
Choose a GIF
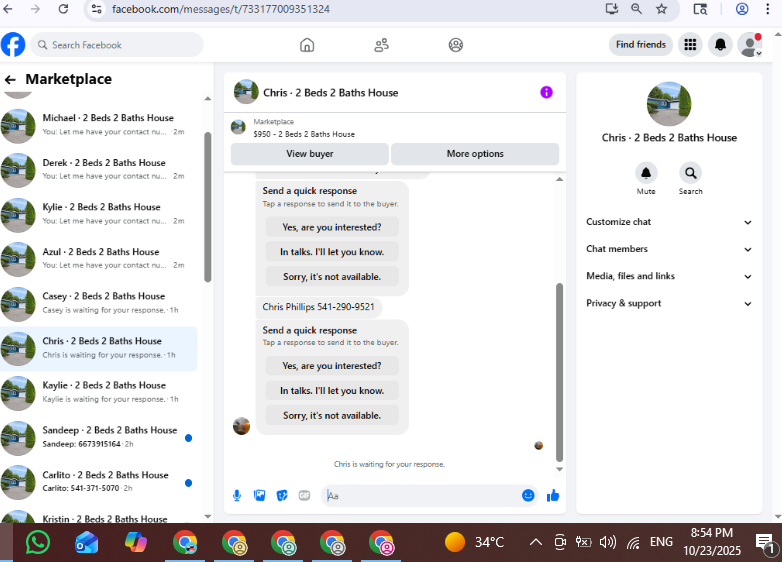[x=304, y=495]
